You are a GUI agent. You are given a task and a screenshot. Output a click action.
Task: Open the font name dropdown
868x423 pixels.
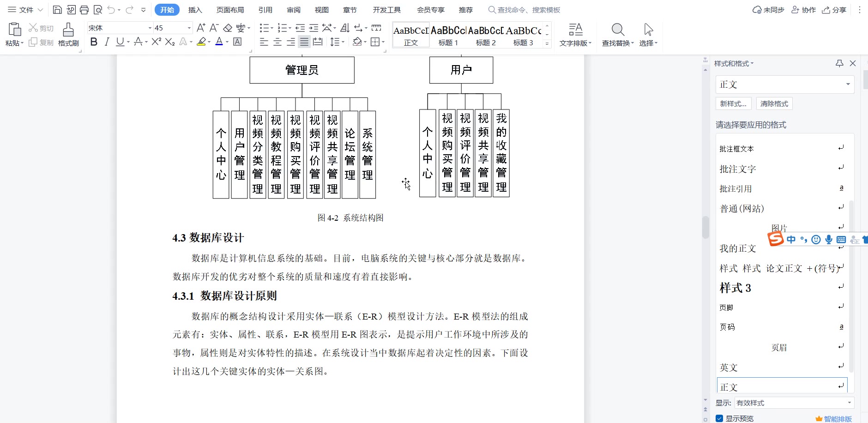[150, 28]
